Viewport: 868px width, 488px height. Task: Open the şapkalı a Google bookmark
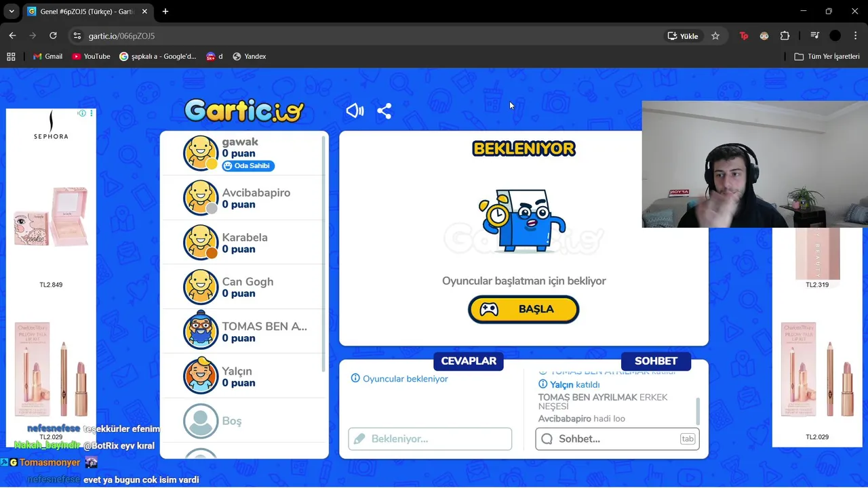tap(158, 56)
